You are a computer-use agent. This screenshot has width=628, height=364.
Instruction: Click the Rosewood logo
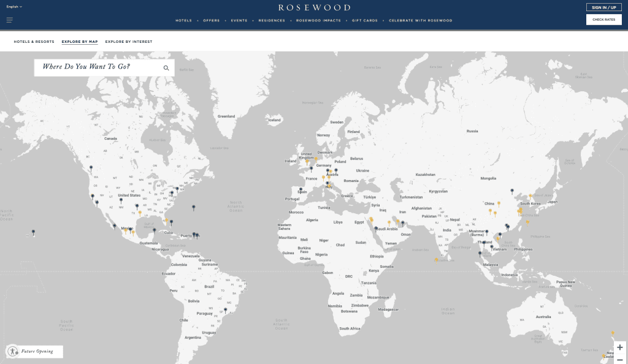pyautogui.click(x=315, y=7)
